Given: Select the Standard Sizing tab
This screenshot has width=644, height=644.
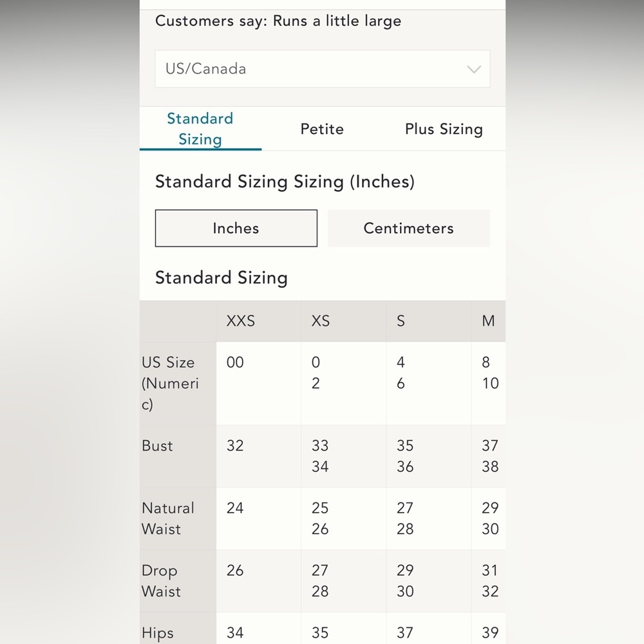Looking at the screenshot, I should pyautogui.click(x=200, y=129).
